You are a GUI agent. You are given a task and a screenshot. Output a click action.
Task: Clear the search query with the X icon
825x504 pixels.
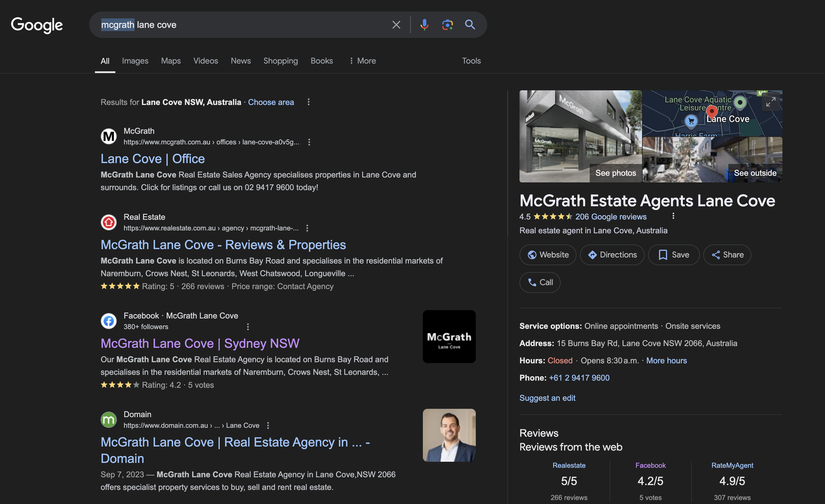point(396,24)
